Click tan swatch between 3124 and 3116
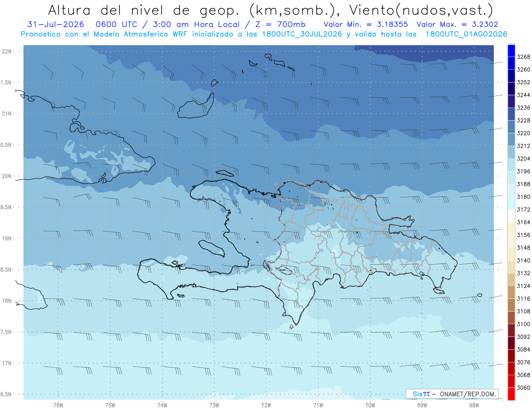This screenshot has width=532, height=411. tap(511, 292)
